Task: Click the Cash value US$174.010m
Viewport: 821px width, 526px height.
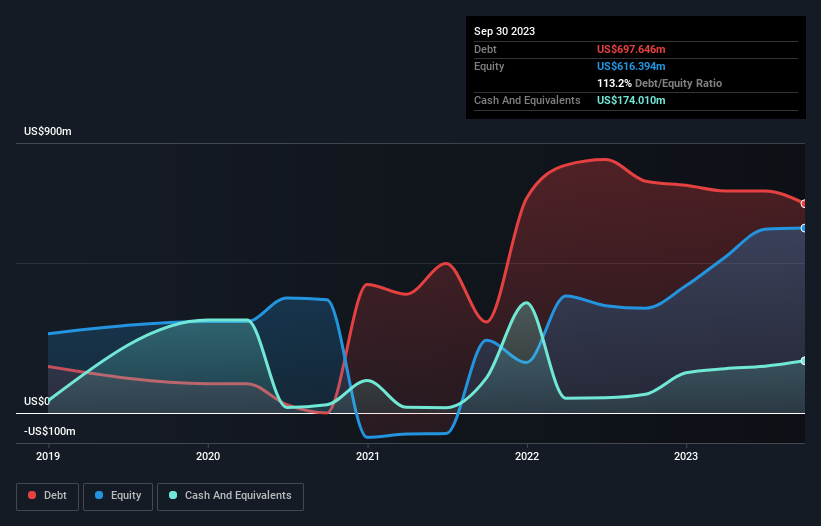Action: pyautogui.click(x=631, y=100)
